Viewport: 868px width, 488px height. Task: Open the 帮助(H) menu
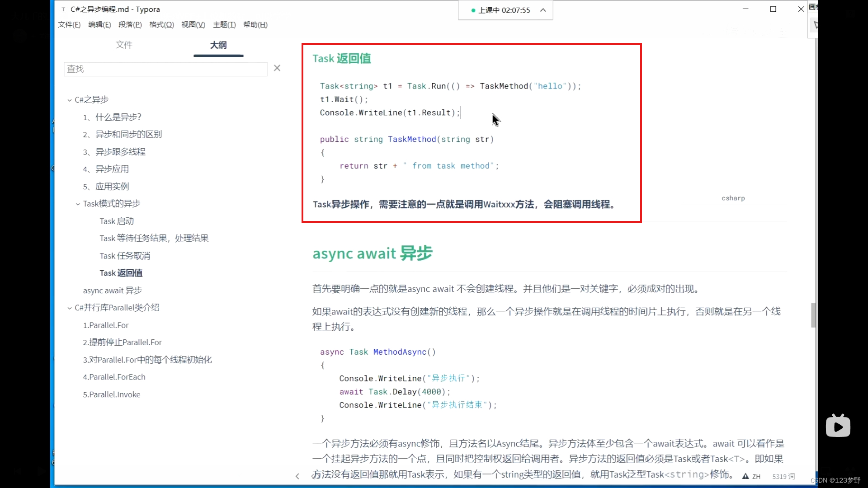tap(255, 24)
